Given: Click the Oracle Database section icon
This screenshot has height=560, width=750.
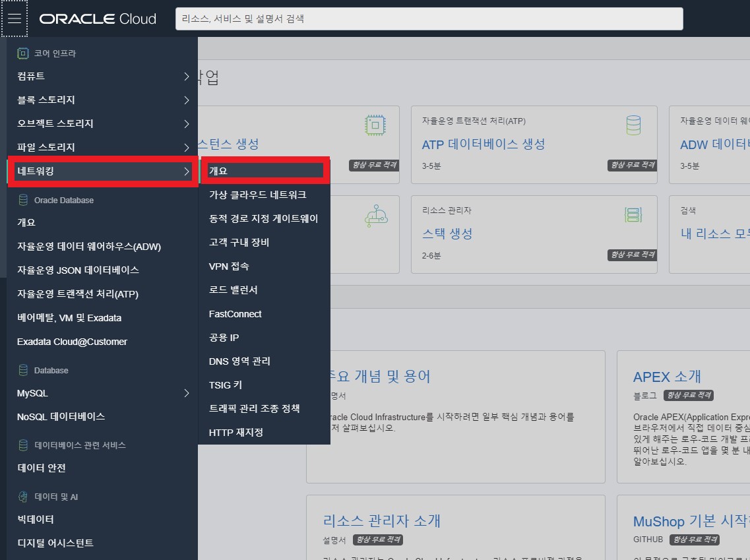Looking at the screenshot, I should (x=23, y=200).
